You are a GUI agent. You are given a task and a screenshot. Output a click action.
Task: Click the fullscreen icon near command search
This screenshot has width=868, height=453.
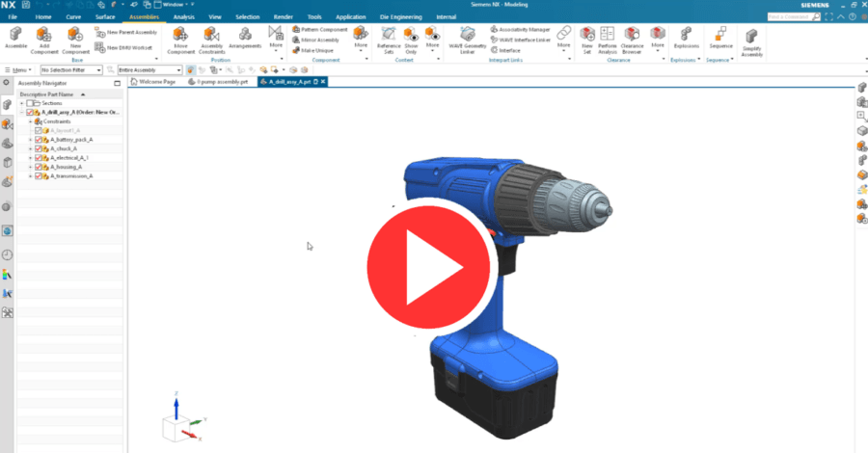[x=828, y=17]
